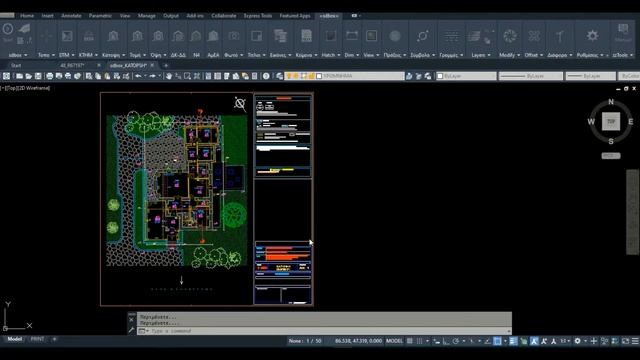Click the Φωτο camera ribbon icon

coord(234,36)
